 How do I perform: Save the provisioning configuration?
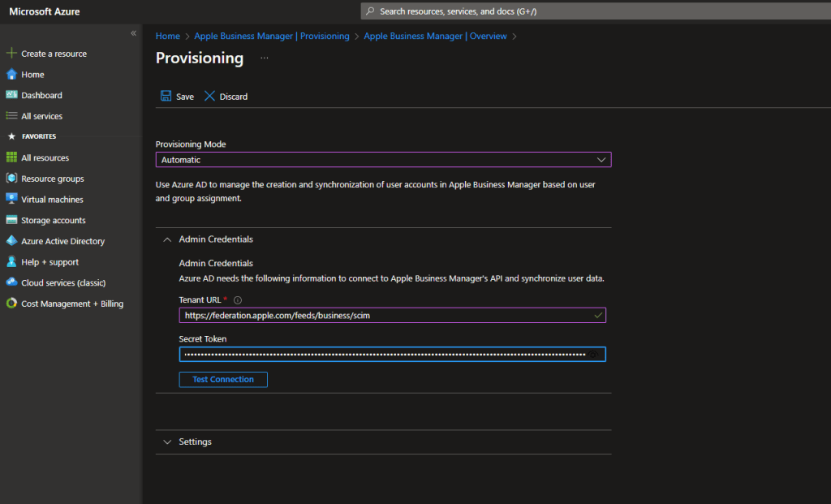coord(178,97)
